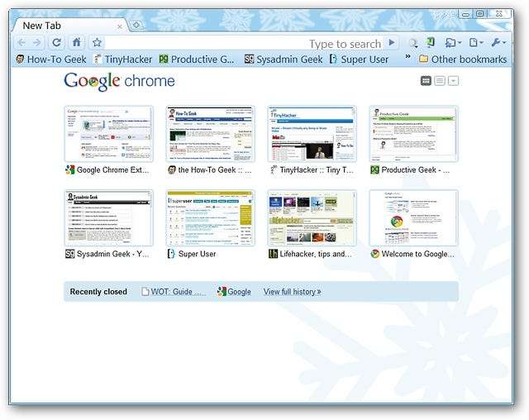The width and height of the screenshot is (529, 420).
Task: Open the Sysadmin Geek thumbnail
Action: [x=108, y=218]
